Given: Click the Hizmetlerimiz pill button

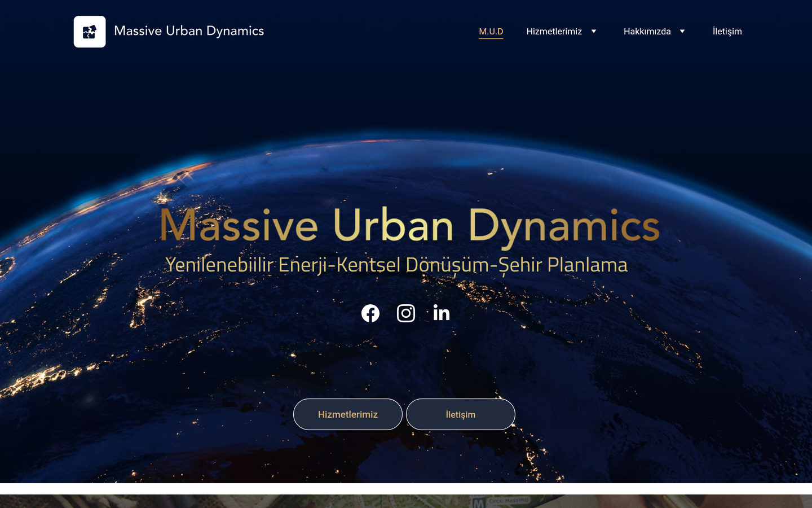Looking at the screenshot, I should [x=348, y=414].
